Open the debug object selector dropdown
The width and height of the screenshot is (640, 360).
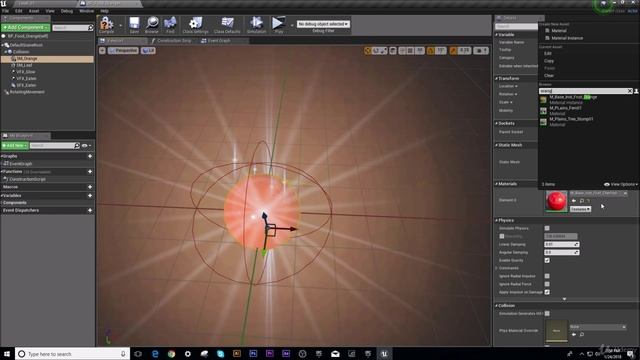[x=323, y=24]
